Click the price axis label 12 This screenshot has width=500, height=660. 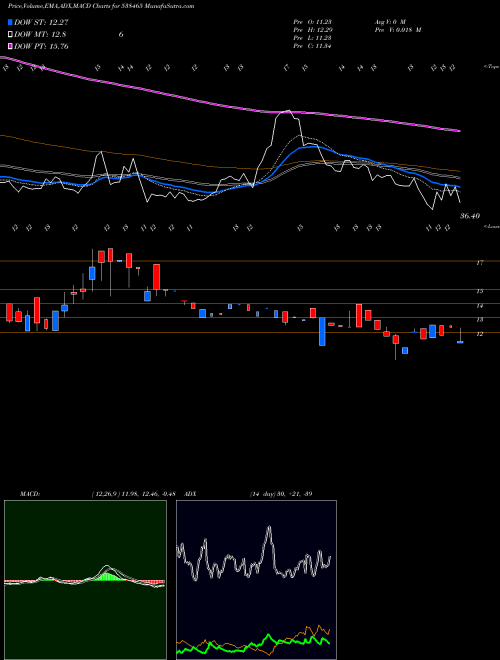coord(479,334)
